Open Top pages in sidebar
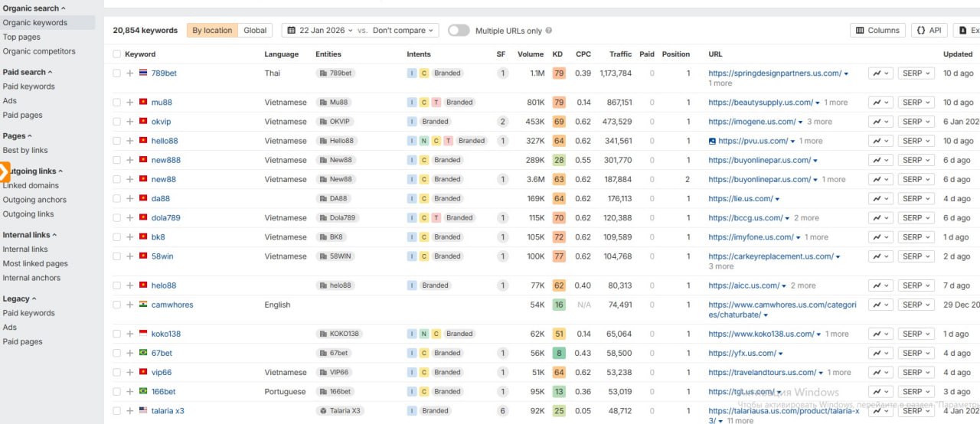The height and width of the screenshot is (424, 980). click(x=21, y=37)
